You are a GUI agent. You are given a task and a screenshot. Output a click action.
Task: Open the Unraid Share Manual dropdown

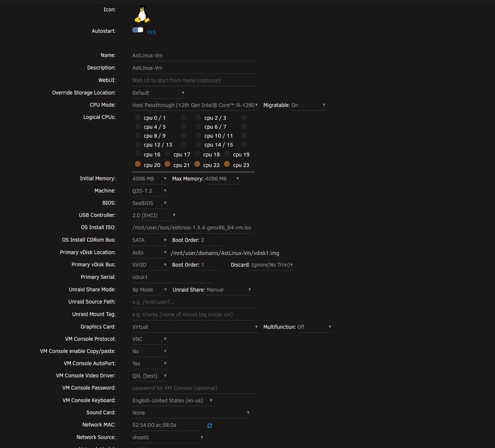click(228, 290)
